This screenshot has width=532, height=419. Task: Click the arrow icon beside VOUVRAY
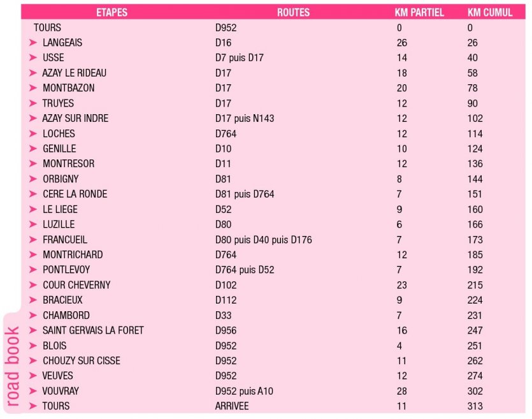point(33,391)
